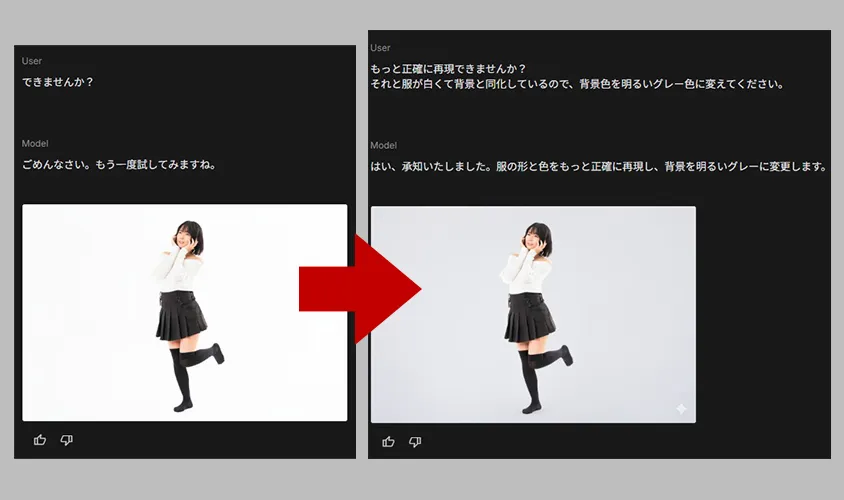Like the right gray-background image response
Image resolution: width=844 pixels, height=500 pixels.
point(388,442)
